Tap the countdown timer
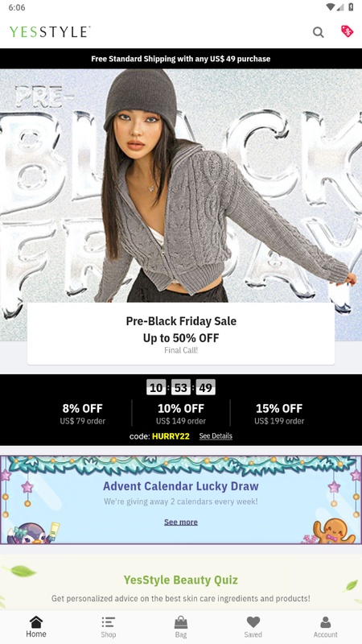This screenshot has height=644, width=362. 181,387
